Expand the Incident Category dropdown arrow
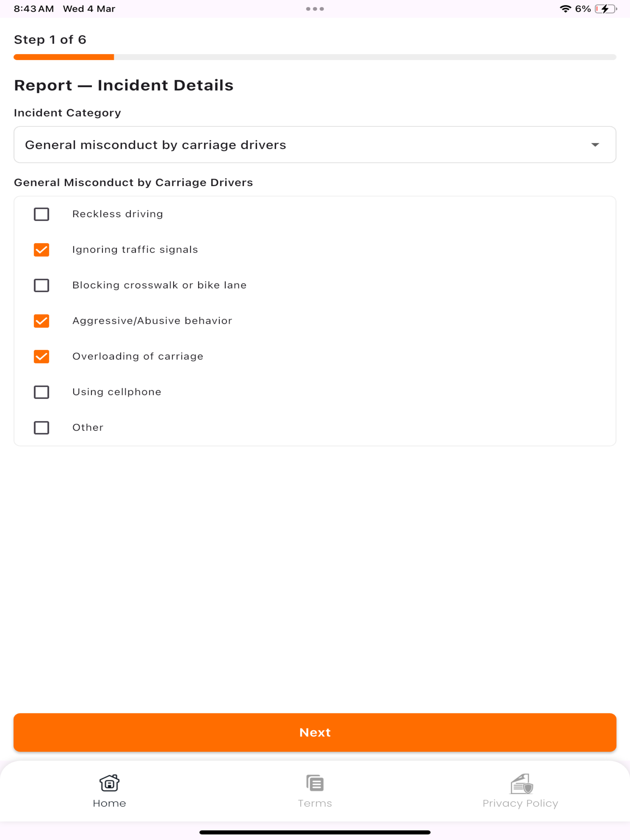This screenshot has height=840, width=630. [595, 145]
